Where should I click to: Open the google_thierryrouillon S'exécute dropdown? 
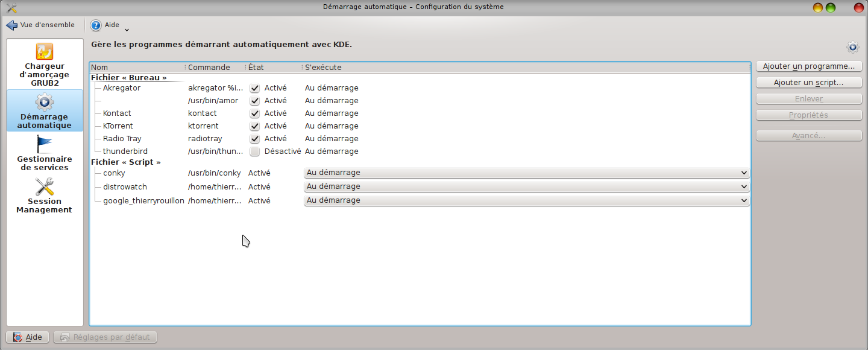[527, 200]
